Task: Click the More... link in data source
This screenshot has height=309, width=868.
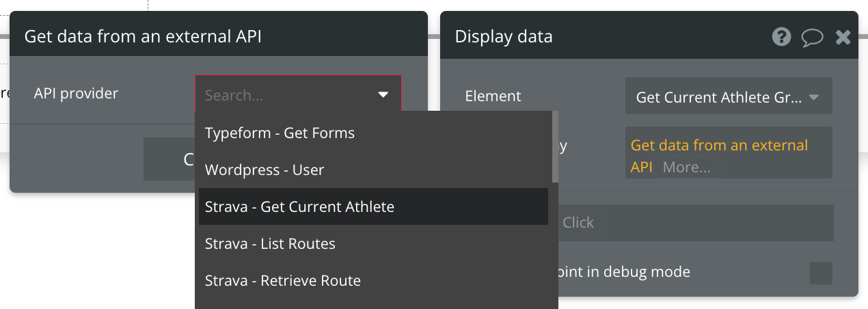Action: coord(686,167)
